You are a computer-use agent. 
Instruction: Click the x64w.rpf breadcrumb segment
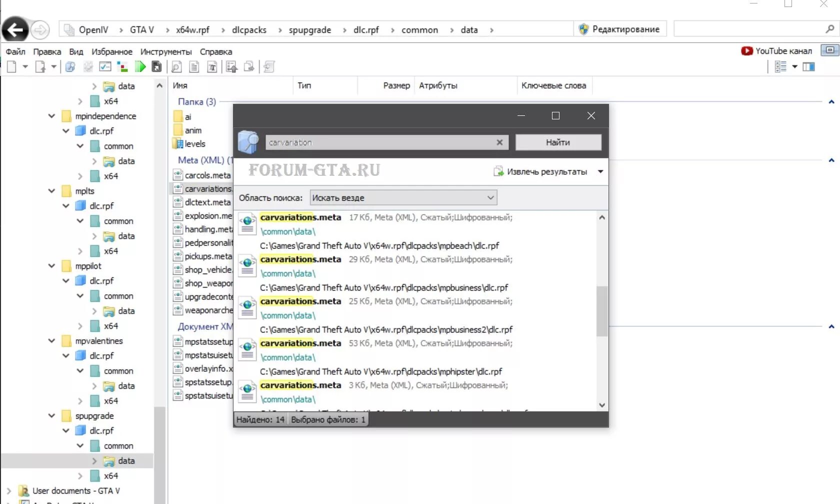(x=192, y=30)
